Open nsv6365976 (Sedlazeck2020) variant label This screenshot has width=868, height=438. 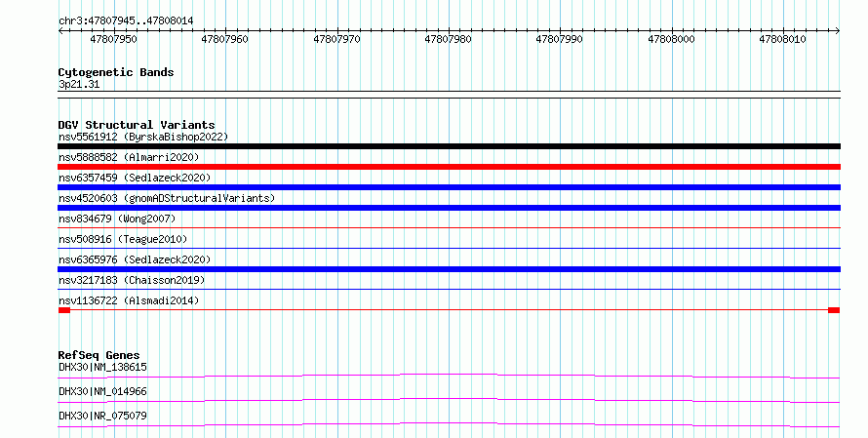click(x=135, y=259)
